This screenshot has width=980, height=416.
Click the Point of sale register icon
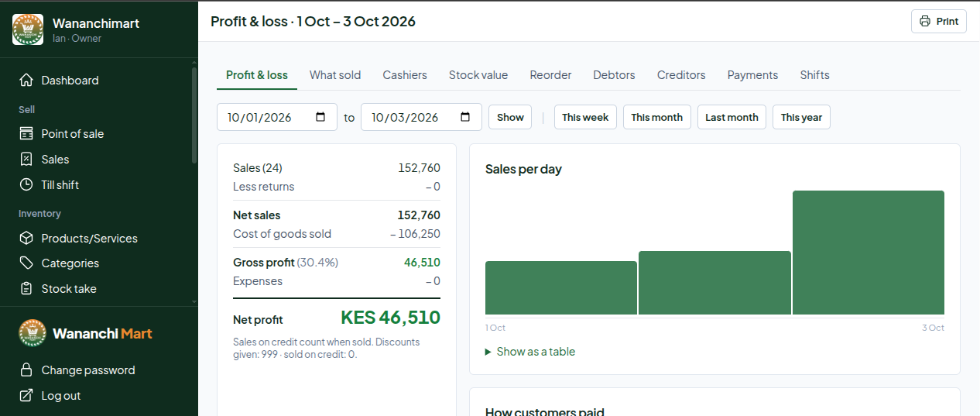pyautogui.click(x=26, y=134)
